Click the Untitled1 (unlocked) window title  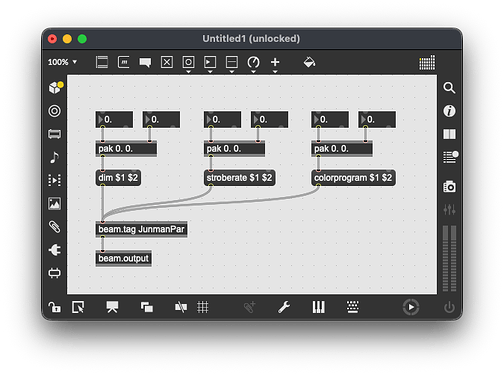tap(251, 39)
